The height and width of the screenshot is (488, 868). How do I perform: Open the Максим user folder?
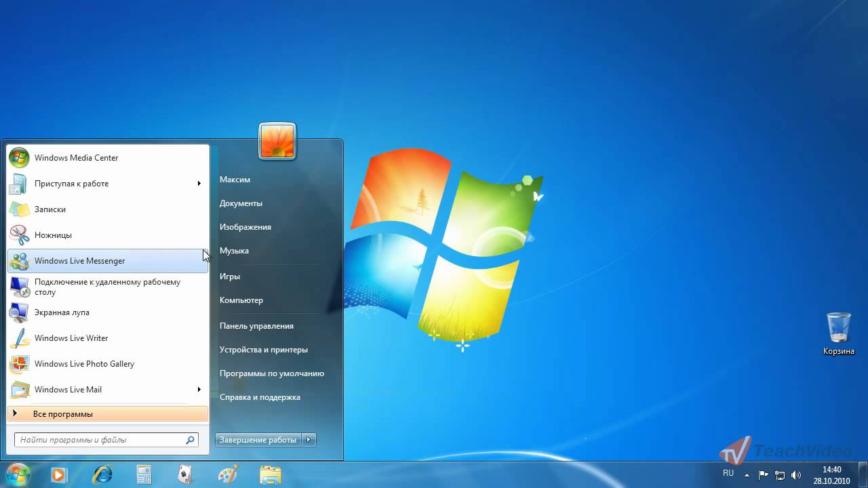235,180
